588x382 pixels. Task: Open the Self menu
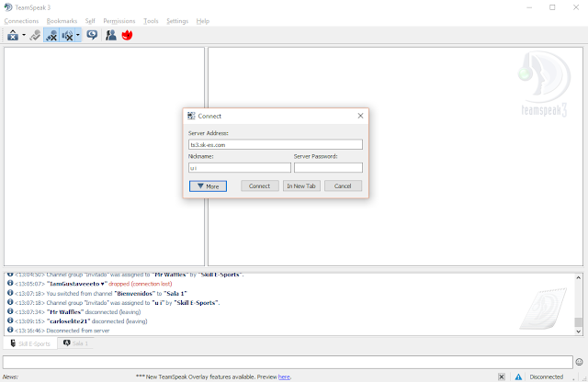[90, 21]
